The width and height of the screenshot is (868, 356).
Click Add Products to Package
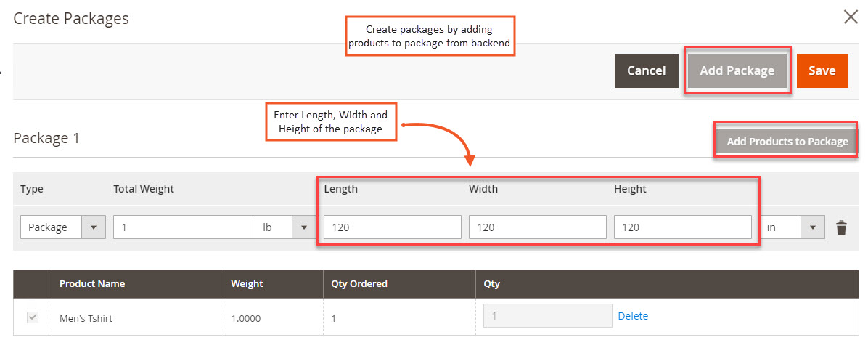(787, 142)
